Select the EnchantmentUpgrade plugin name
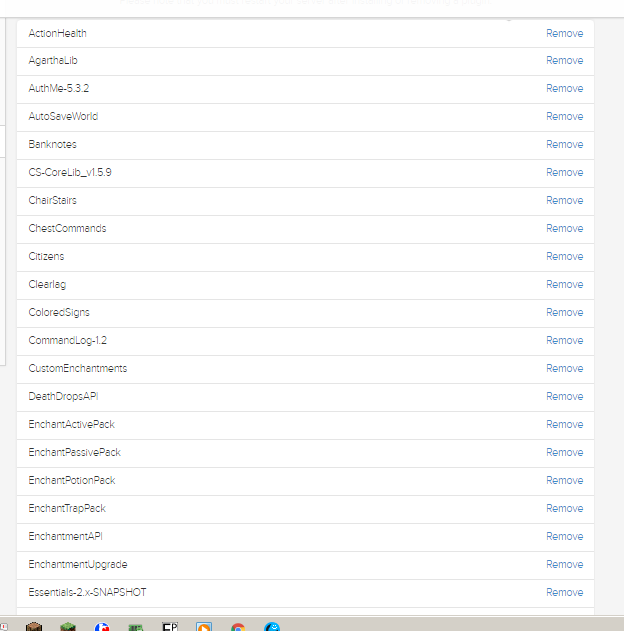 pyautogui.click(x=78, y=564)
